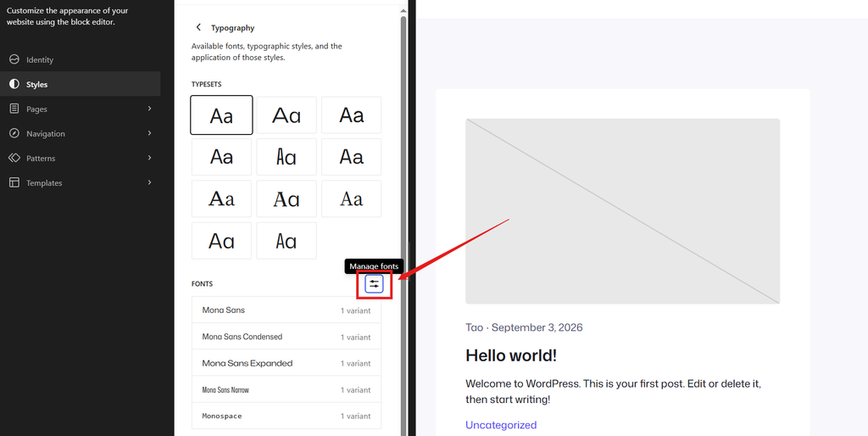Open the Mona Sans Condensed font
868x436 pixels.
[x=287, y=336]
